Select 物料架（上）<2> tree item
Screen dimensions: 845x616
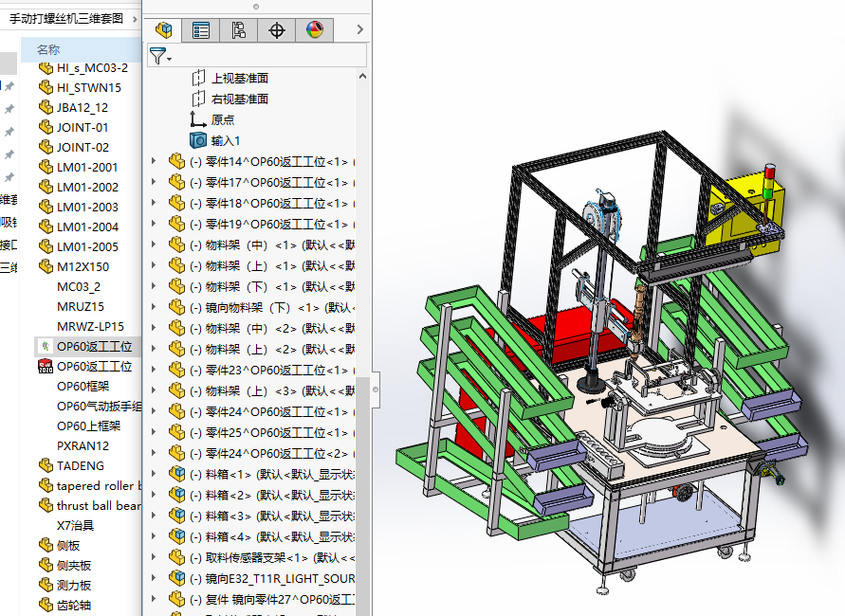coord(272,349)
